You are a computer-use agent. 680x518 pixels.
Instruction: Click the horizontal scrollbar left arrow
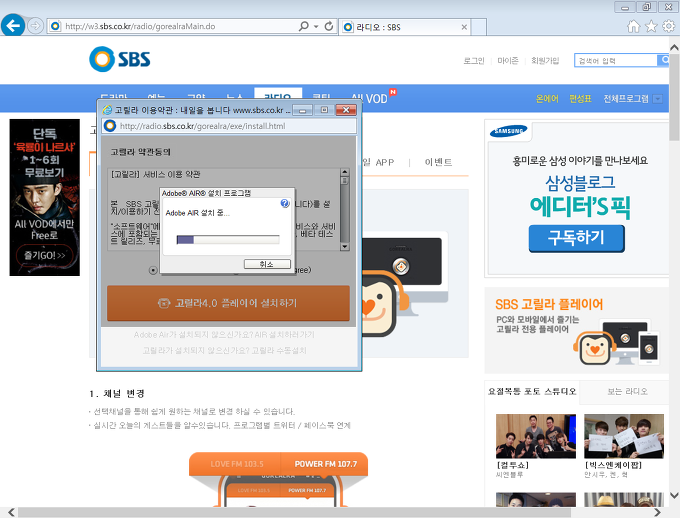click(11, 512)
